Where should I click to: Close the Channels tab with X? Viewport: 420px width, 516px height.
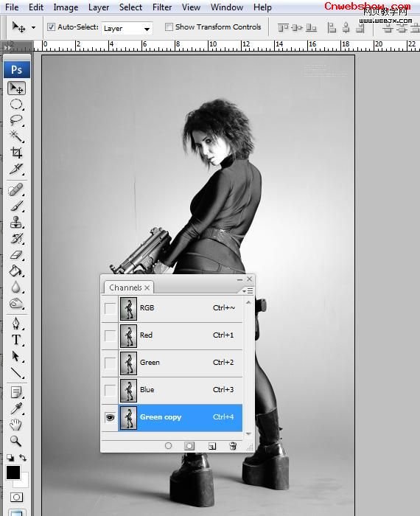pyautogui.click(x=147, y=287)
